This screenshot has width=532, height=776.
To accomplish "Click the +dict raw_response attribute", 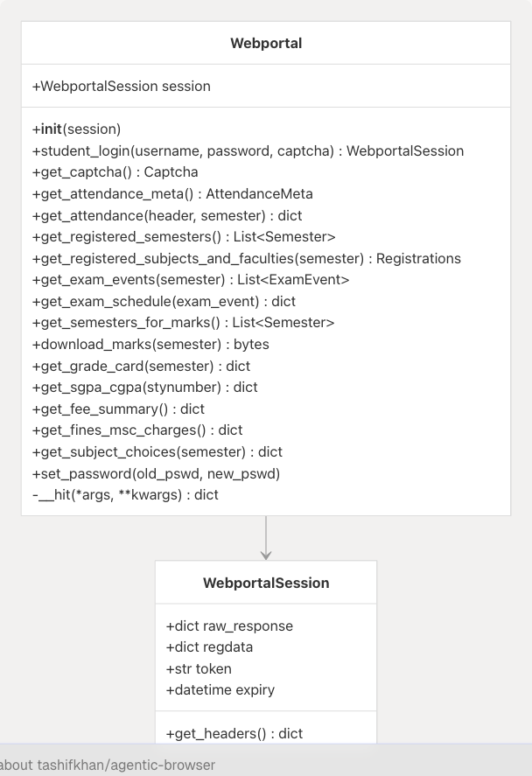I will click(x=229, y=626).
